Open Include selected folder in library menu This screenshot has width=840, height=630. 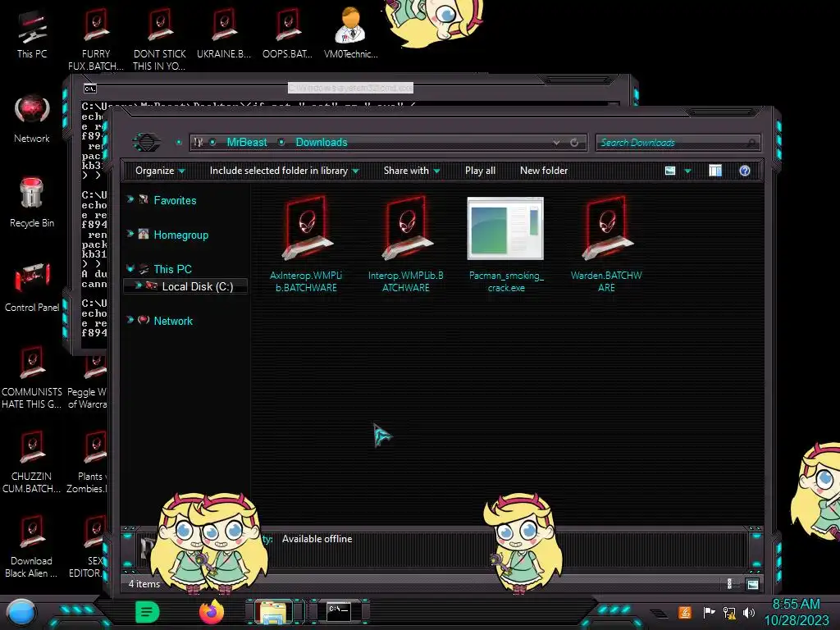(284, 171)
